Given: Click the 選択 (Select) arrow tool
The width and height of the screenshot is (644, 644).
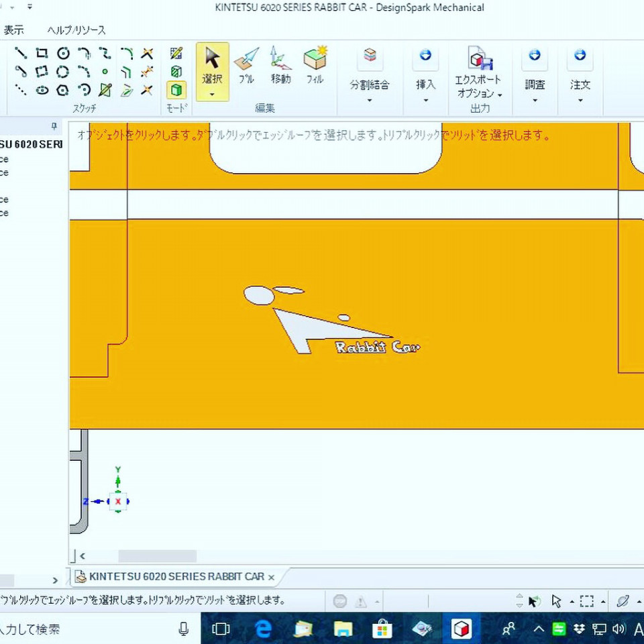Looking at the screenshot, I should pyautogui.click(x=213, y=66).
